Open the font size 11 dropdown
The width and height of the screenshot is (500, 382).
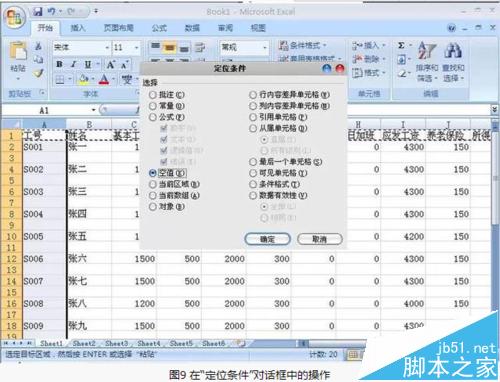pyautogui.click(x=136, y=48)
